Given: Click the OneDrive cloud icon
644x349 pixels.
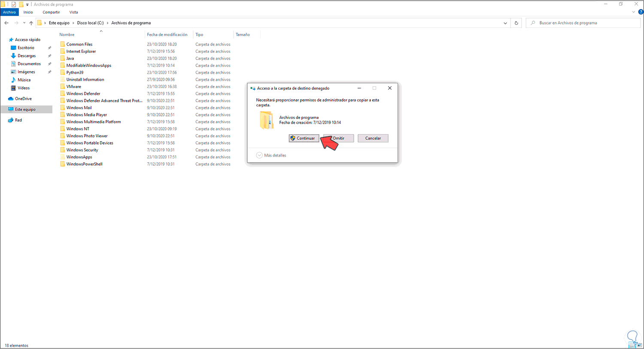Looking at the screenshot, I should click(x=11, y=99).
